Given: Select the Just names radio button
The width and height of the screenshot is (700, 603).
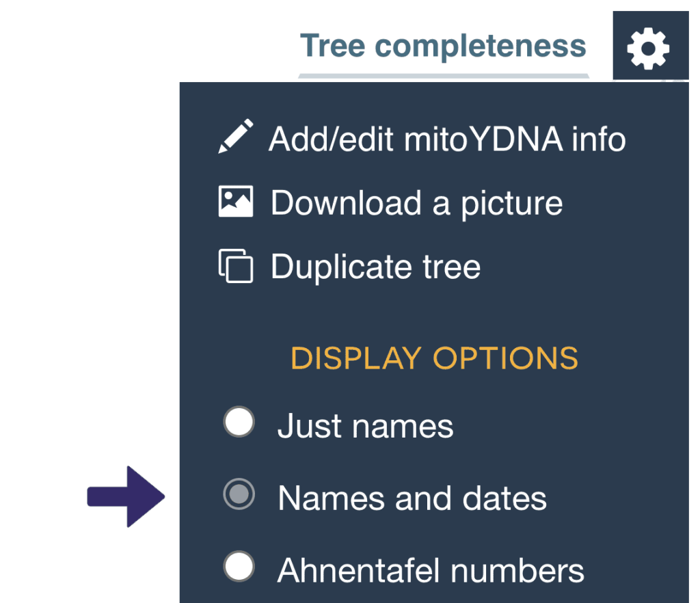Looking at the screenshot, I should pos(239,424).
